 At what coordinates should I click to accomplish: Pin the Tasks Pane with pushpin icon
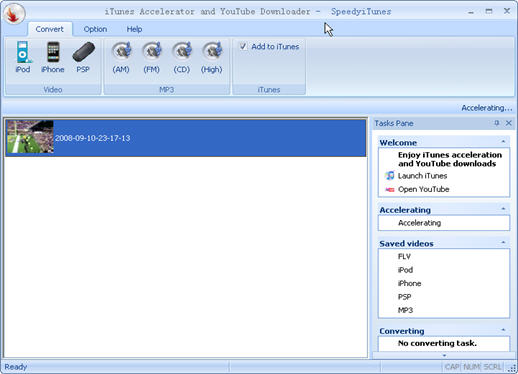point(497,123)
